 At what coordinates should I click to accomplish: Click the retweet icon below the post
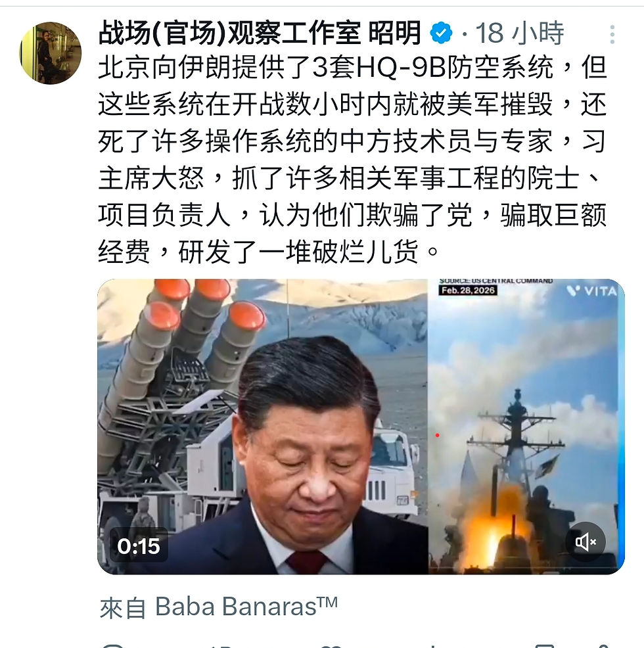point(219,645)
